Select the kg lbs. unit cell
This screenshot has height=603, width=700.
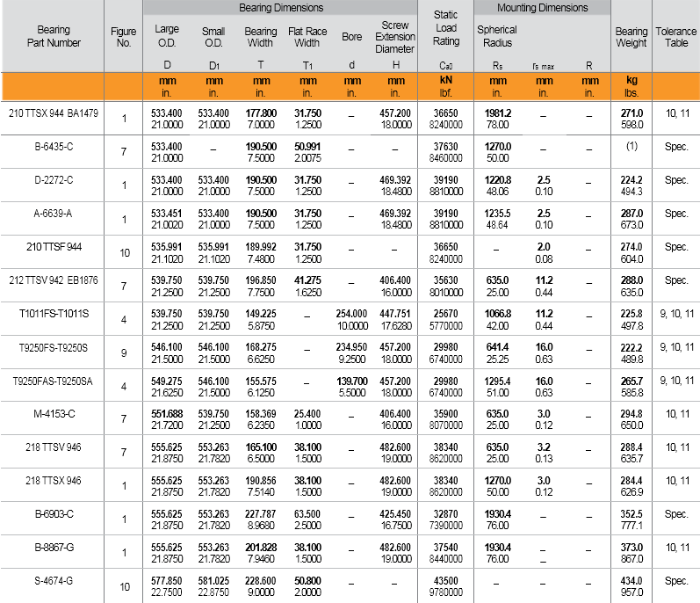(631, 86)
